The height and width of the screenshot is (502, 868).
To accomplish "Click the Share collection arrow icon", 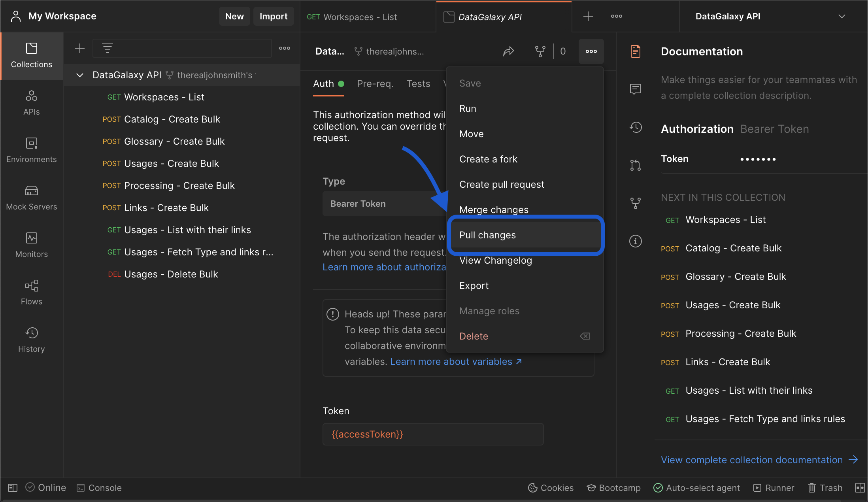I will (508, 51).
